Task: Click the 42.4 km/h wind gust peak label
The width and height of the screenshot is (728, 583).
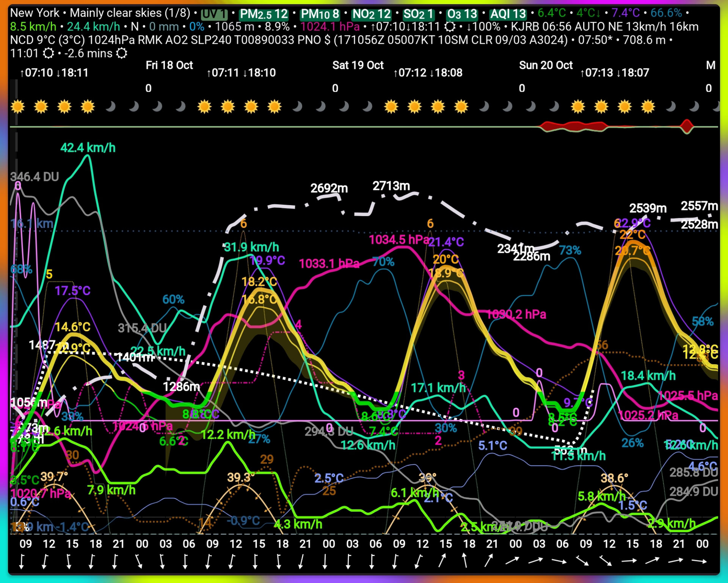Action: click(88, 148)
